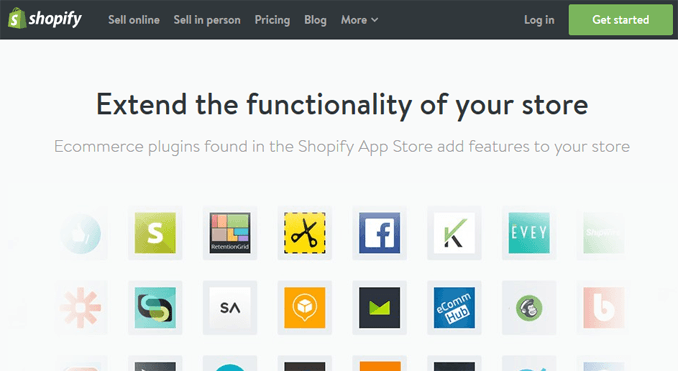The height and width of the screenshot is (371, 678).
Task: Select the dark green envelope app icon
Action: [379, 307]
